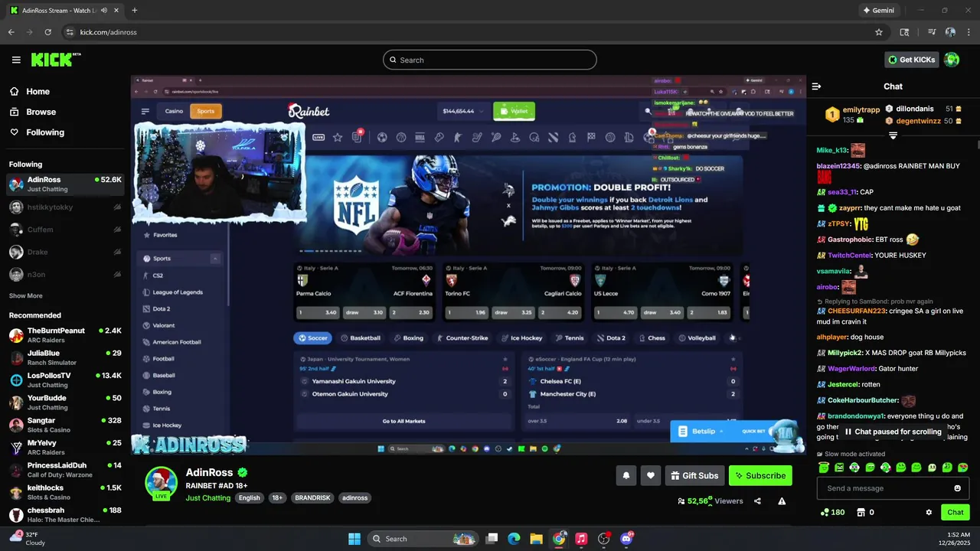Insert the heart-eyes emote at end of row
This screenshot has width=980, height=551.
[963, 468]
